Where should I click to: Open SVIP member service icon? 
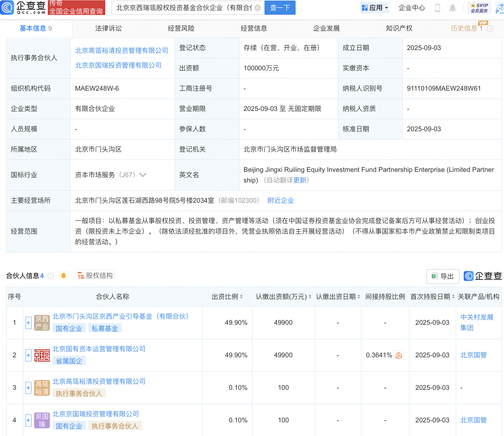(x=479, y=8)
